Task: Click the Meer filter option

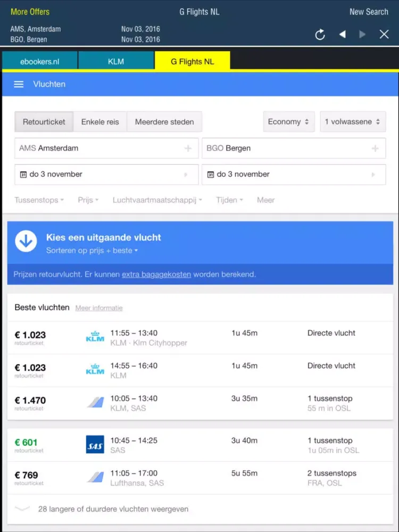Action: pos(265,200)
